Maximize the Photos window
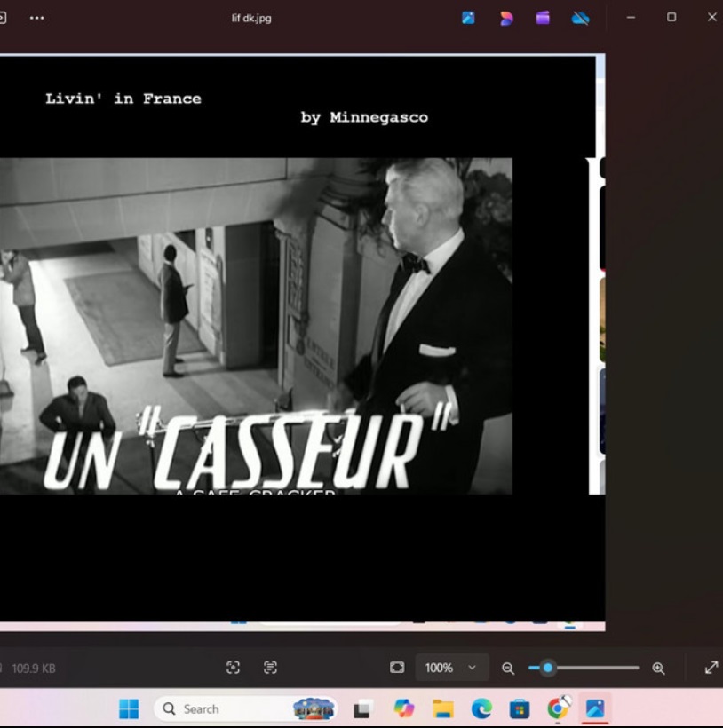Viewport: 723px width, 728px height. [x=671, y=18]
